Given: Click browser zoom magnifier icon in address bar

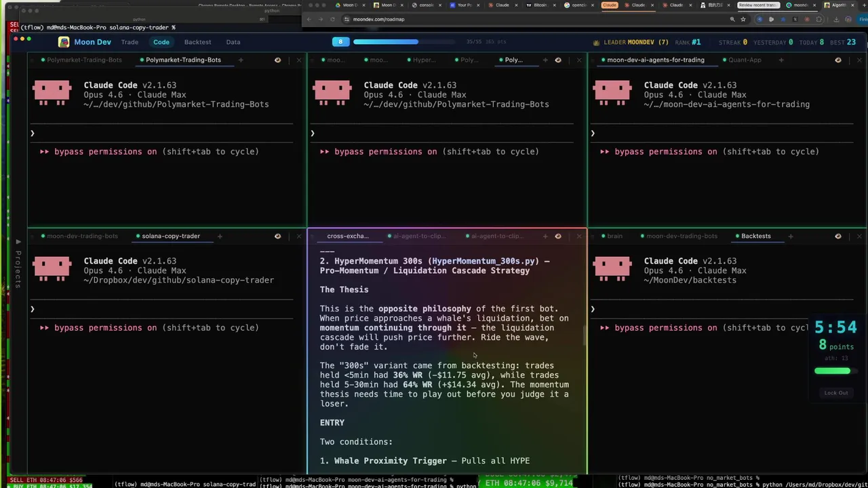Looking at the screenshot, I should (x=732, y=19).
